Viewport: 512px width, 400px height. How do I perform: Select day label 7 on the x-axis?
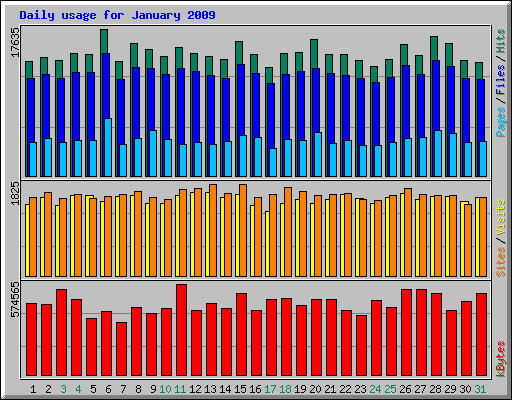pos(123,389)
